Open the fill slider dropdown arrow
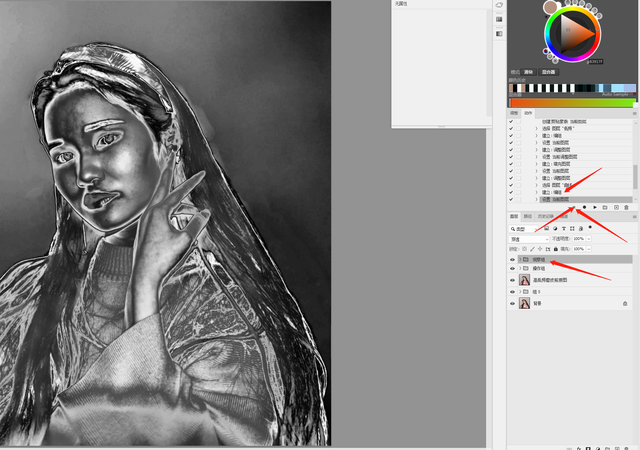This screenshot has width=640, height=450. pos(589,249)
